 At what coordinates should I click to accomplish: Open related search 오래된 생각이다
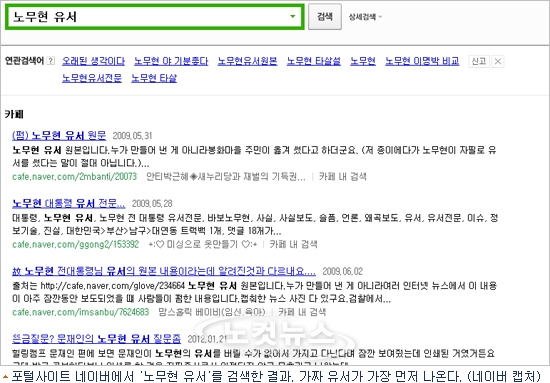coord(93,61)
